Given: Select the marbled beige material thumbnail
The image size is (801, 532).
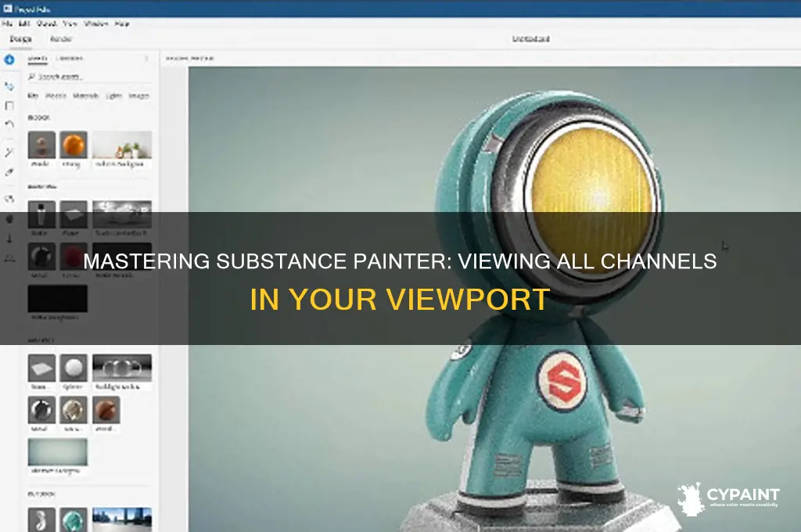Looking at the screenshot, I should (x=73, y=410).
